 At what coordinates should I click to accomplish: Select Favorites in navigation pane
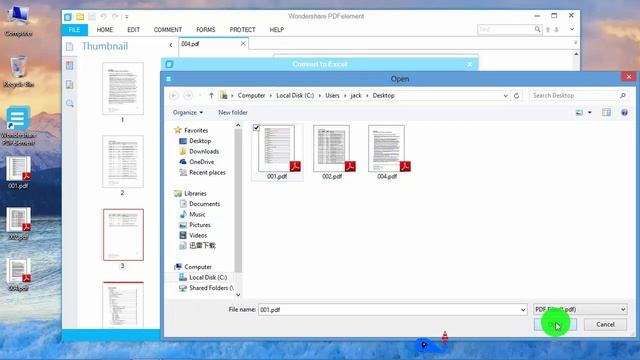tap(196, 130)
